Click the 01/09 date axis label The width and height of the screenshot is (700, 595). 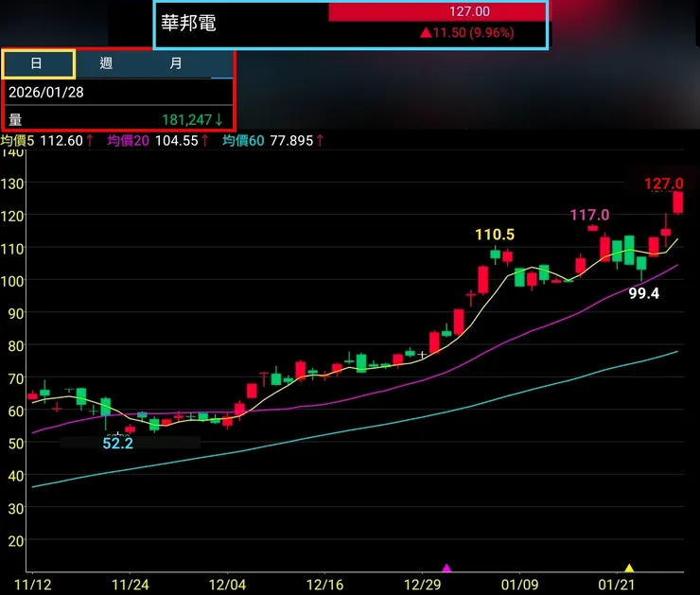[519, 585]
